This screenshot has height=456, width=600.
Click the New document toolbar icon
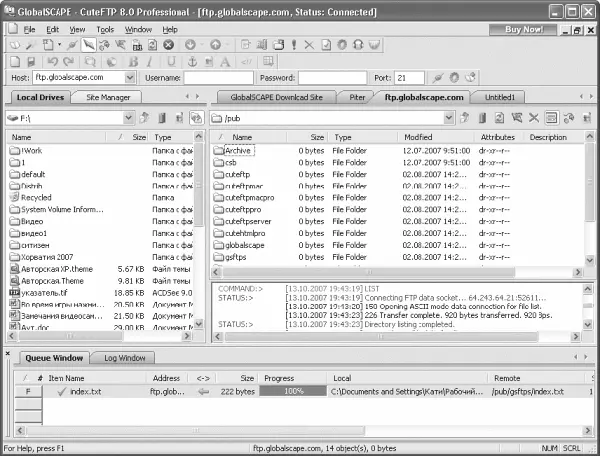tap(48, 45)
